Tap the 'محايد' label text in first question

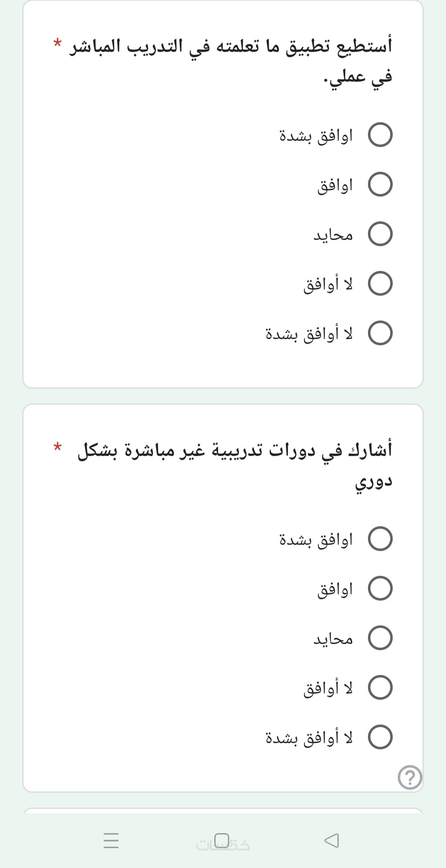[x=333, y=235]
